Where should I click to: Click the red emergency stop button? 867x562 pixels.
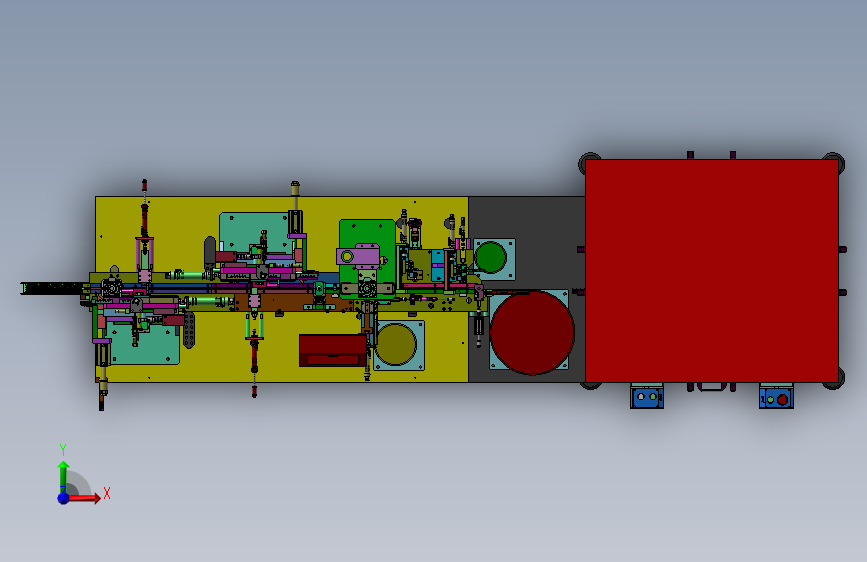(x=782, y=399)
